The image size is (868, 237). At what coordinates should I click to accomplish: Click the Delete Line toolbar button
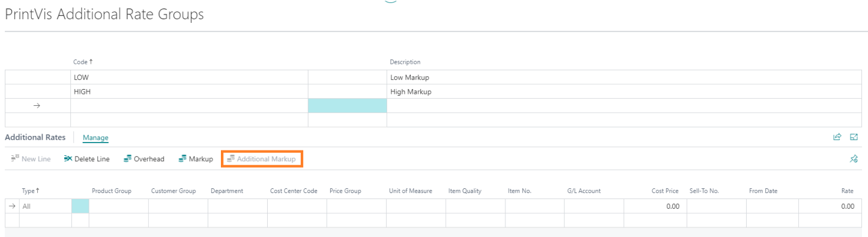(x=86, y=159)
